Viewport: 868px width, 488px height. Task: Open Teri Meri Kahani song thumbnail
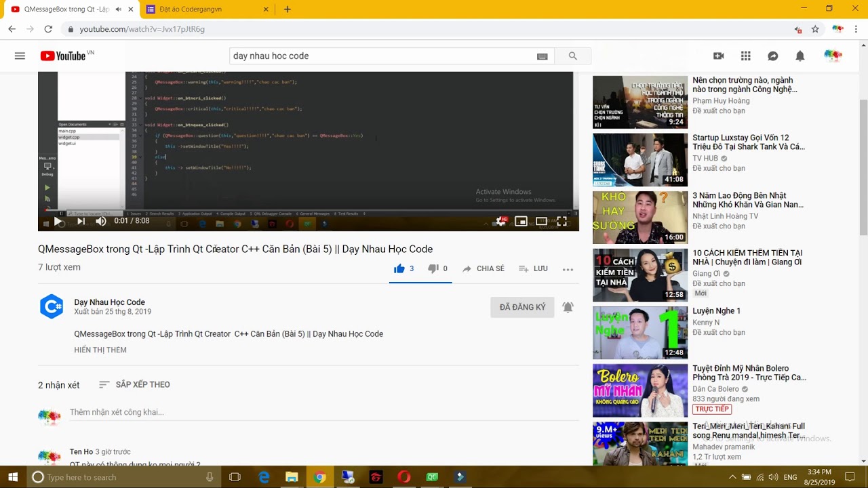(640, 444)
